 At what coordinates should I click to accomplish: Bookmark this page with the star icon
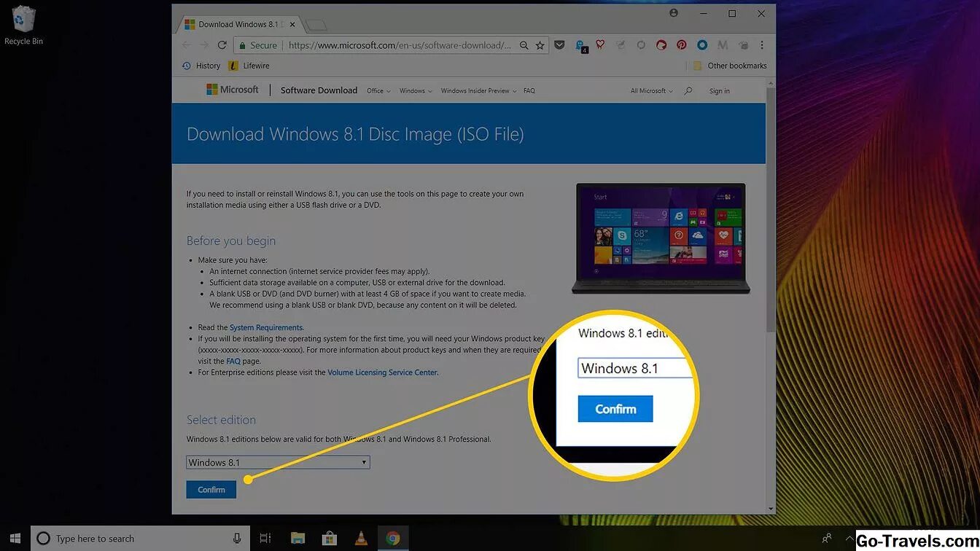click(540, 45)
